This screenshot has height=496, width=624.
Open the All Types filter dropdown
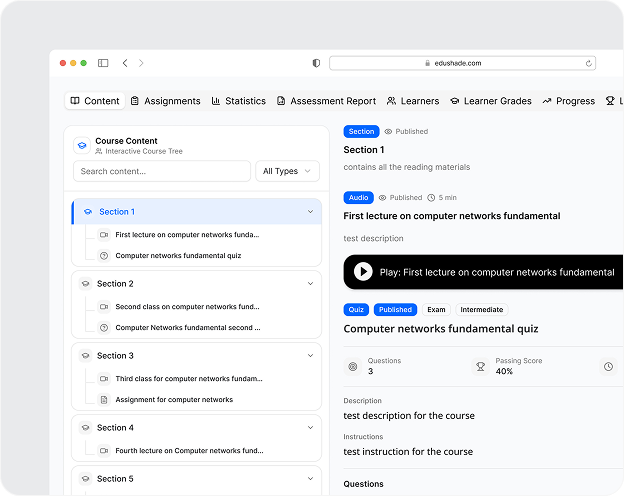287,171
